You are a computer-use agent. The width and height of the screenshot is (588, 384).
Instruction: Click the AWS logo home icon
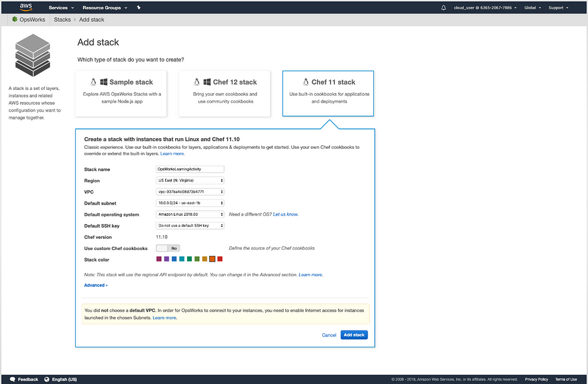coord(26,7)
